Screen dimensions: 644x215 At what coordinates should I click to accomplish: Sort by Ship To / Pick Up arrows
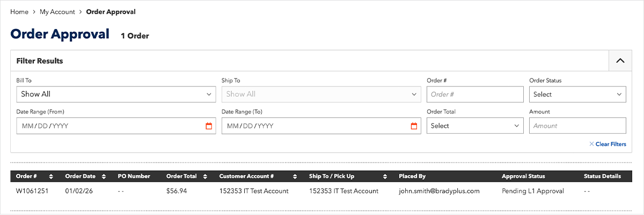tap(385, 176)
